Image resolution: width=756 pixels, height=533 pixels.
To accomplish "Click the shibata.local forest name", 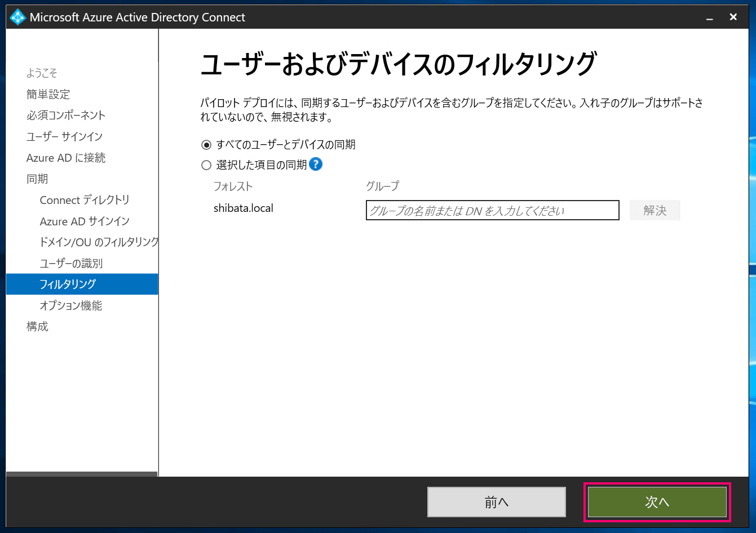I will point(244,208).
